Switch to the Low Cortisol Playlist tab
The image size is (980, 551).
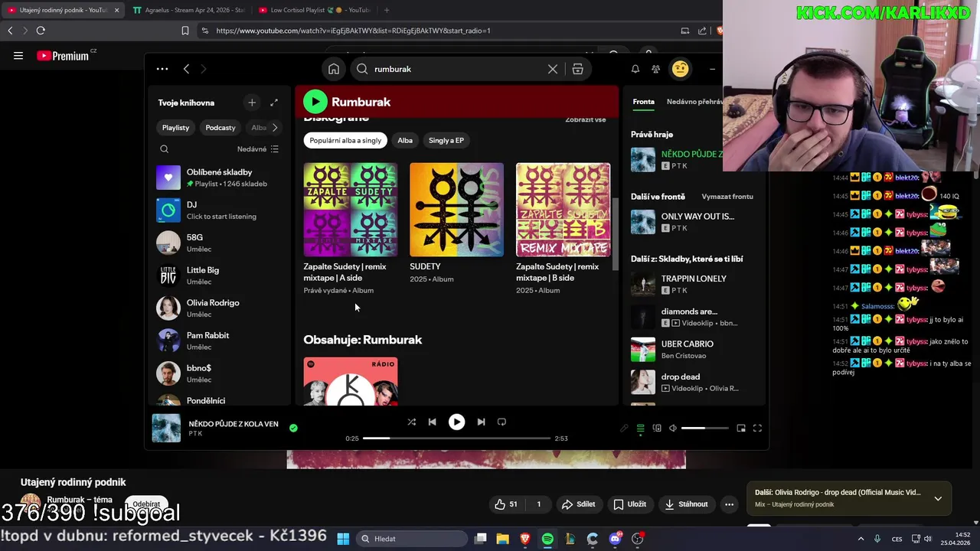[x=314, y=10]
